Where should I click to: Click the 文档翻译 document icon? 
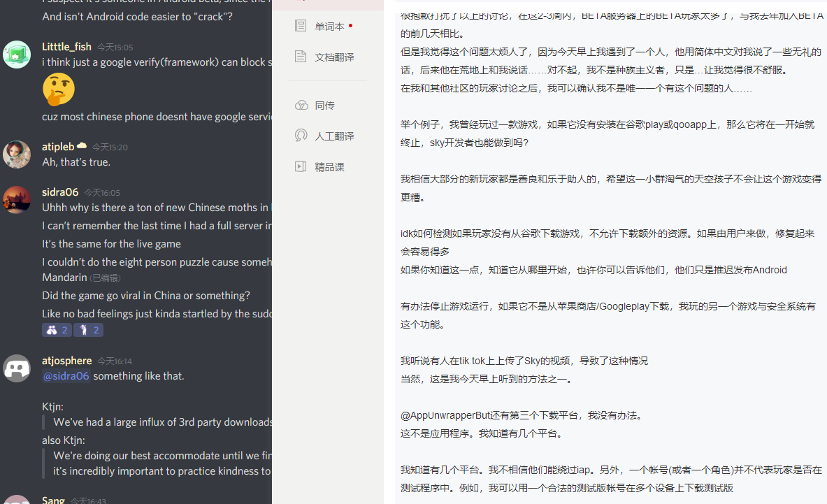301,57
